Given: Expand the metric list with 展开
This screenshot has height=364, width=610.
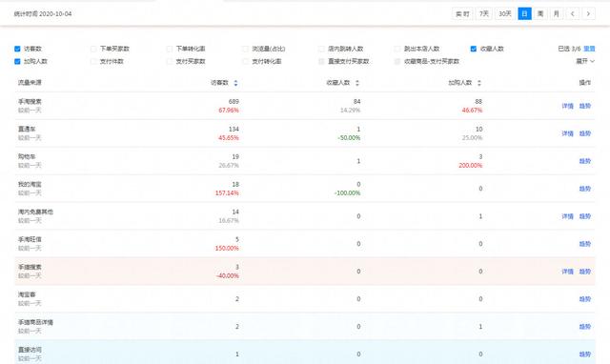Looking at the screenshot, I should [x=585, y=61].
